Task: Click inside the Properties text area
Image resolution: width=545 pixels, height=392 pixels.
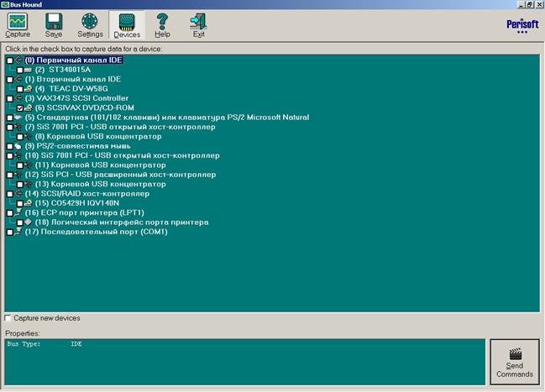Action: (244, 362)
